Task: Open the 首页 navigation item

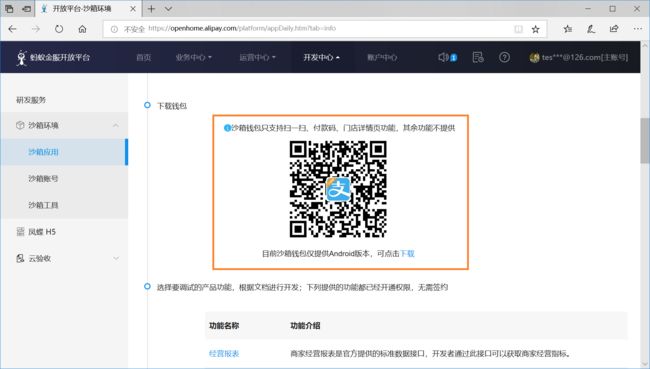Action: [143, 57]
